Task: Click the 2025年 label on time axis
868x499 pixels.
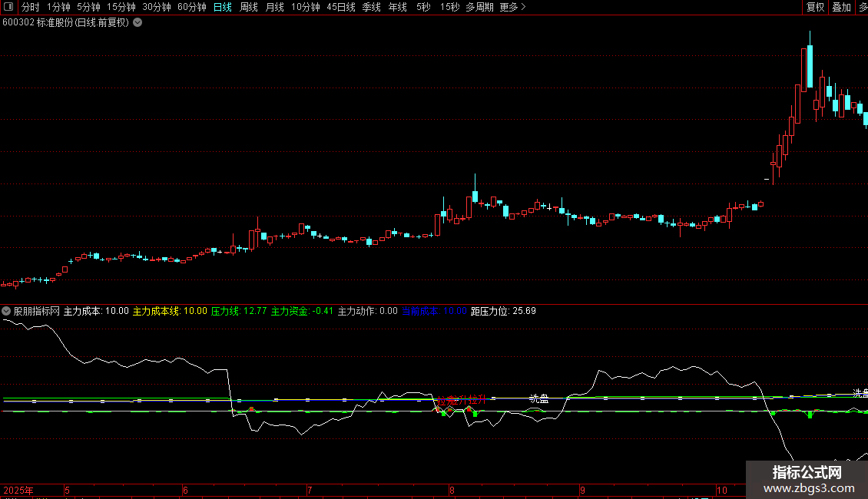Action: pyautogui.click(x=19, y=490)
